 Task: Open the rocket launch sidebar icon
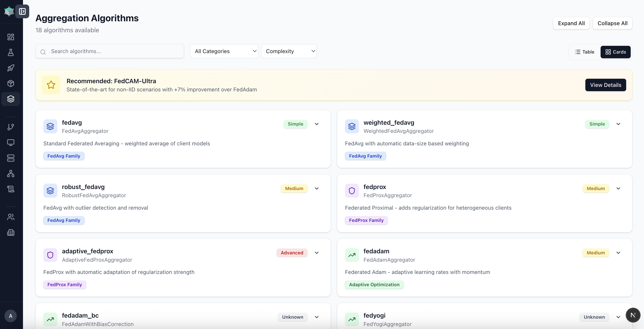pyautogui.click(x=11, y=68)
